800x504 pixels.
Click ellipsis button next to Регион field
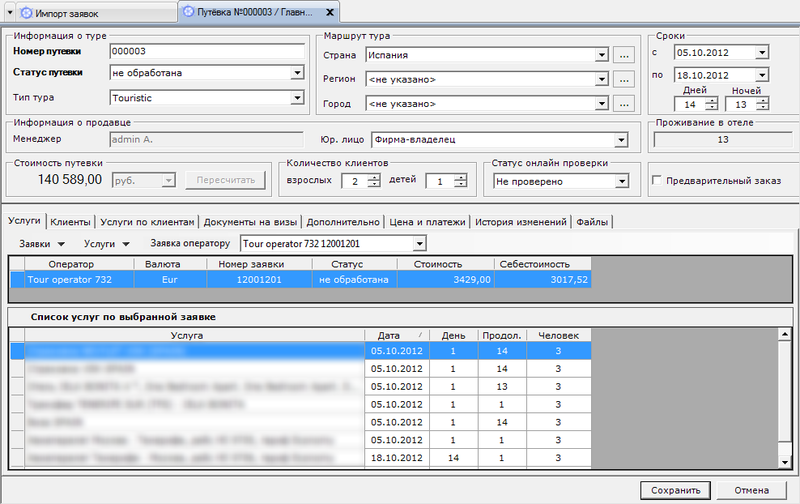pos(624,79)
